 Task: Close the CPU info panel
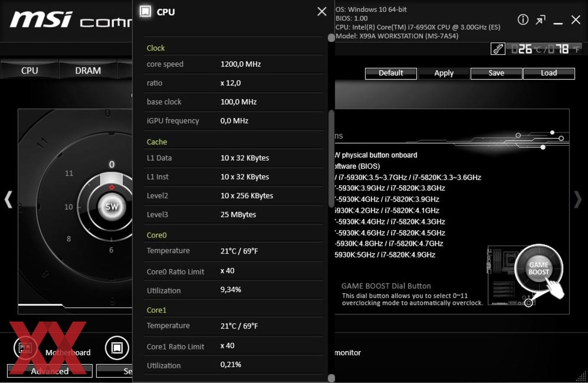(x=322, y=12)
